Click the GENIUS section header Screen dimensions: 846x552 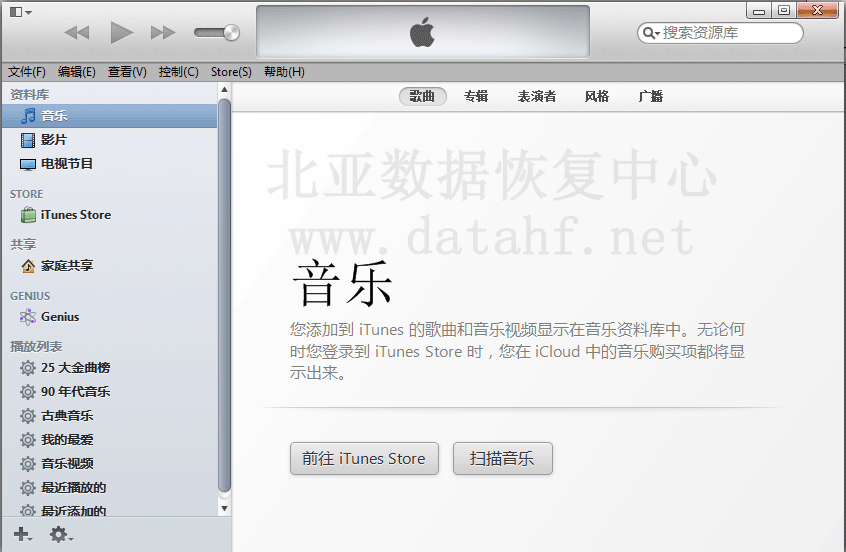[30, 296]
